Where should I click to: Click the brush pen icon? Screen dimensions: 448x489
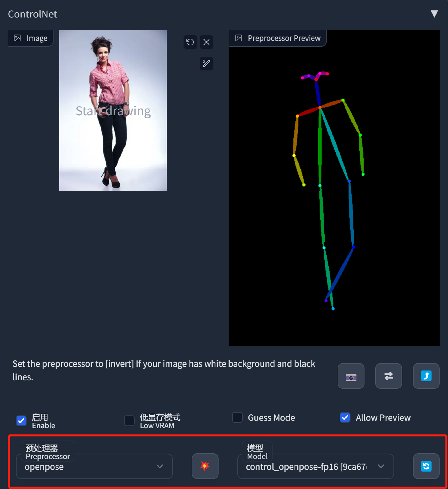coord(206,64)
